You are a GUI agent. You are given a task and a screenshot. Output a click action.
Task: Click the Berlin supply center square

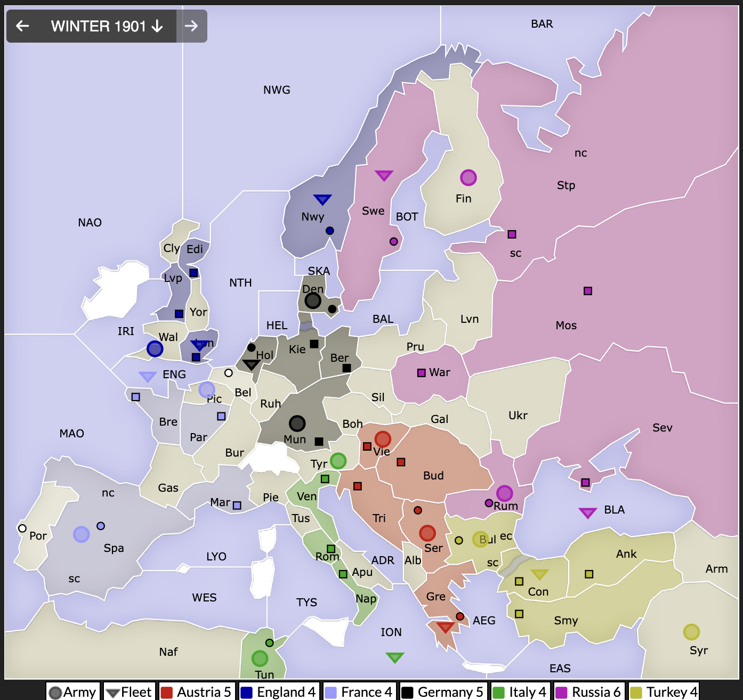click(346, 368)
